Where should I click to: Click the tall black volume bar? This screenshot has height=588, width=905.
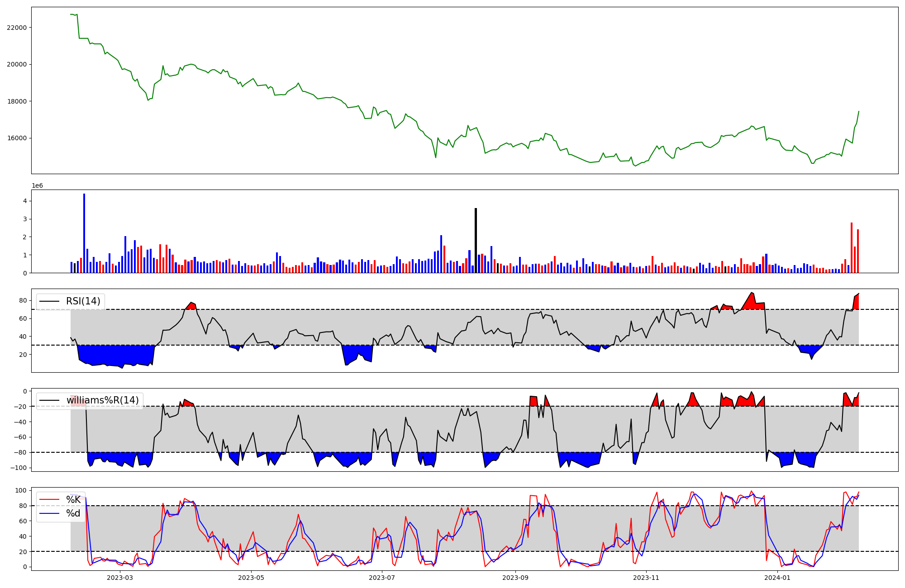476,240
